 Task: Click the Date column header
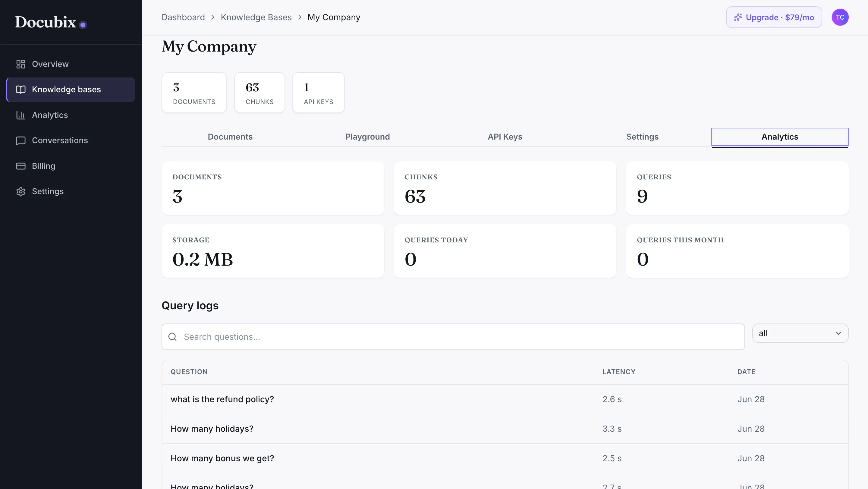(x=746, y=372)
